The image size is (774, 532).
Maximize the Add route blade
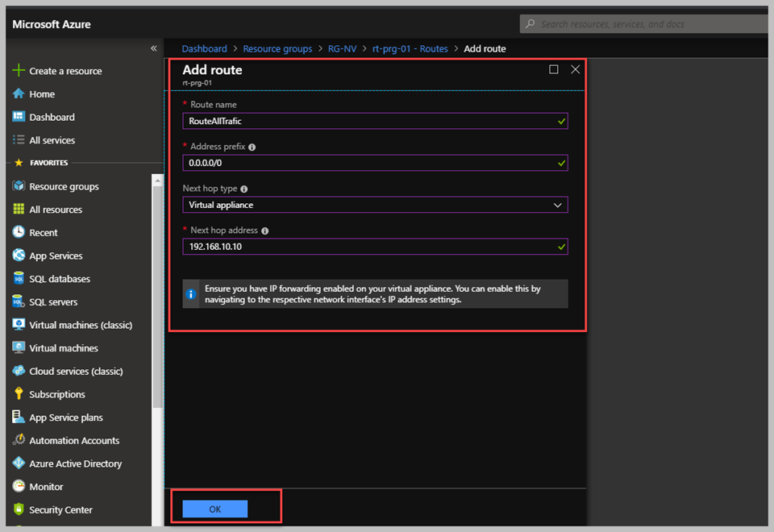(554, 69)
